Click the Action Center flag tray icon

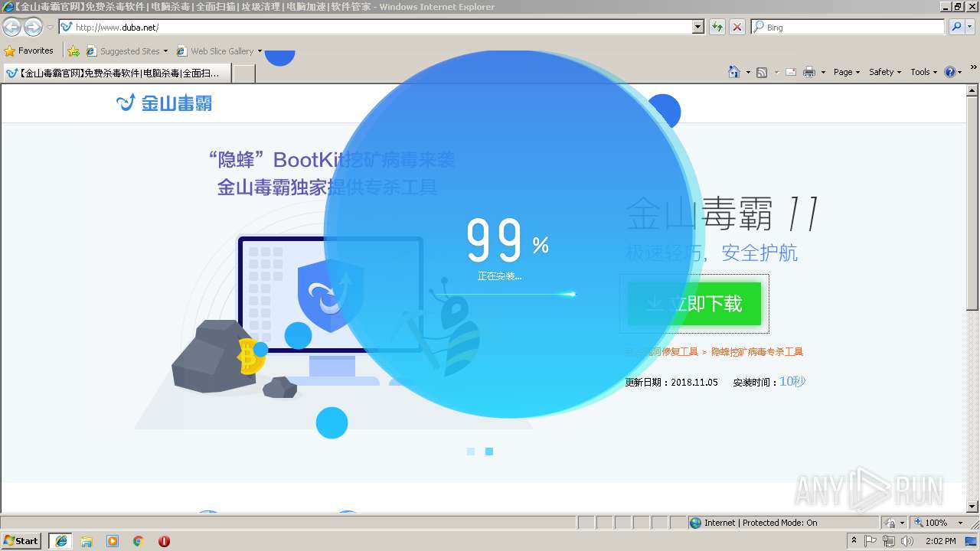[871, 541]
